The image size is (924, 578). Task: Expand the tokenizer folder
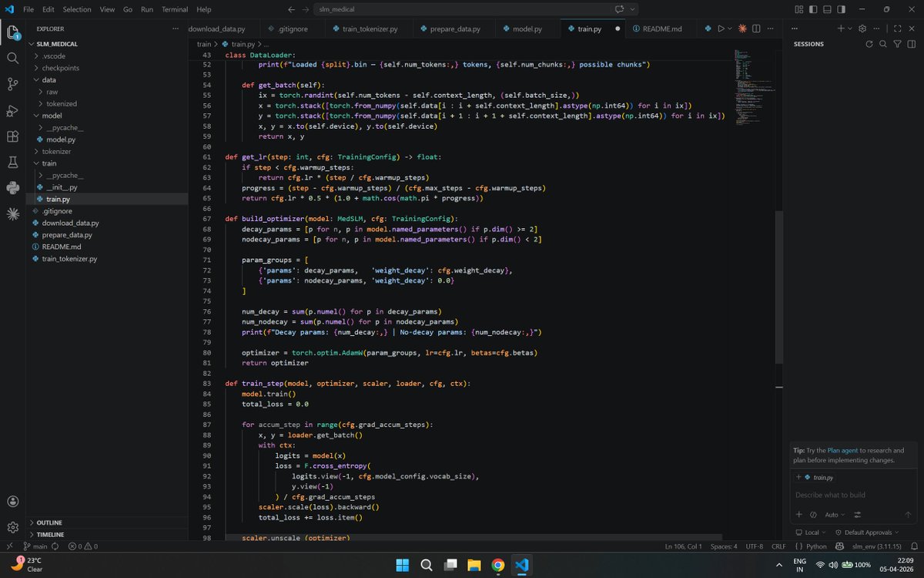106,152
